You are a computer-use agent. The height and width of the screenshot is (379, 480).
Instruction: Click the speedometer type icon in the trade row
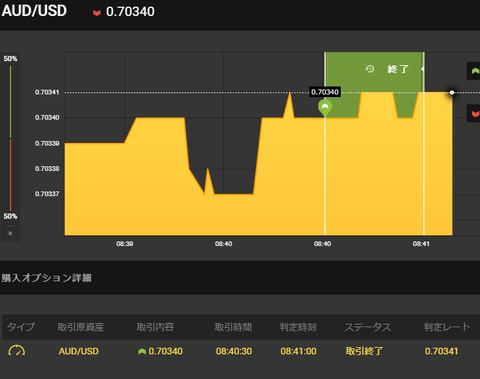tap(16, 351)
